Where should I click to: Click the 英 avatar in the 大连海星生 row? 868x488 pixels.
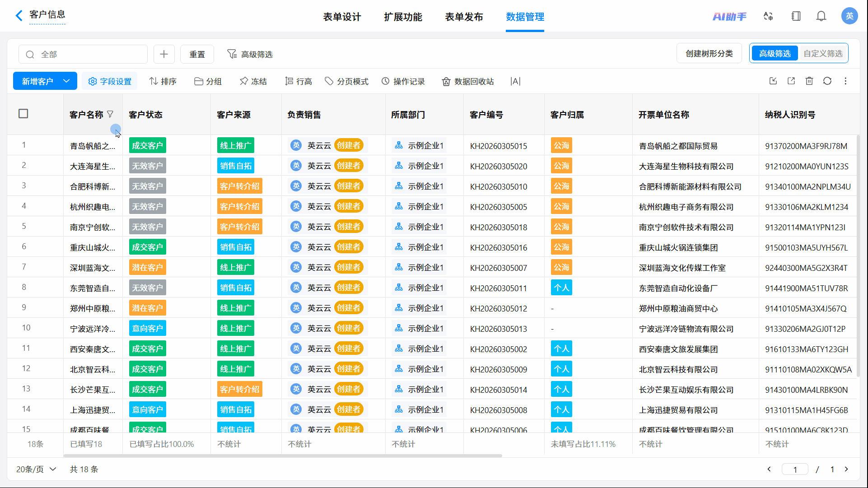pos(296,166)
